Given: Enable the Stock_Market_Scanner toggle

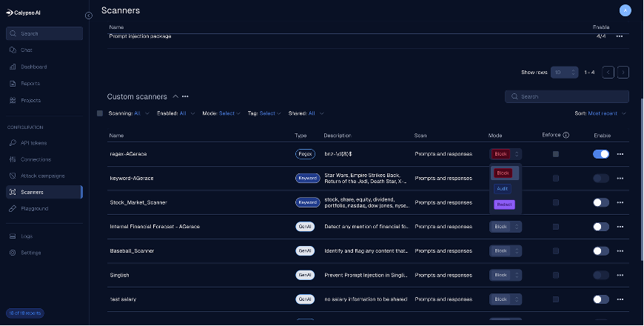Looking at the screenshot, I should 601,203.
